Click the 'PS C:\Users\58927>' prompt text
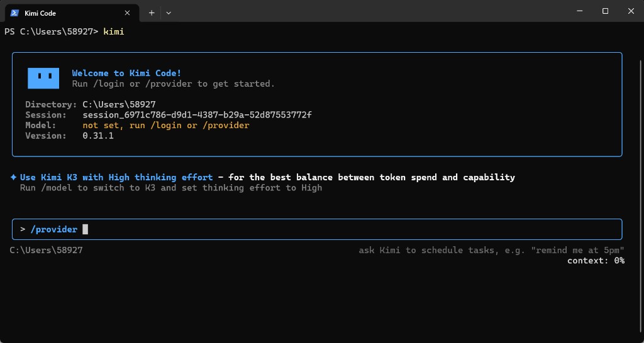644x343 pixels. pos(52,31)
